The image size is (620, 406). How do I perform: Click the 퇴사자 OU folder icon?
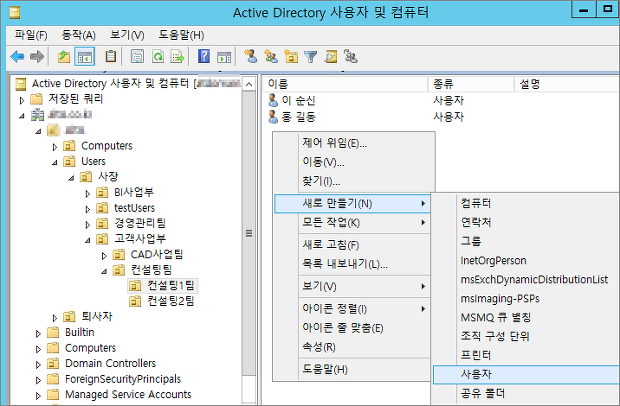69,316
